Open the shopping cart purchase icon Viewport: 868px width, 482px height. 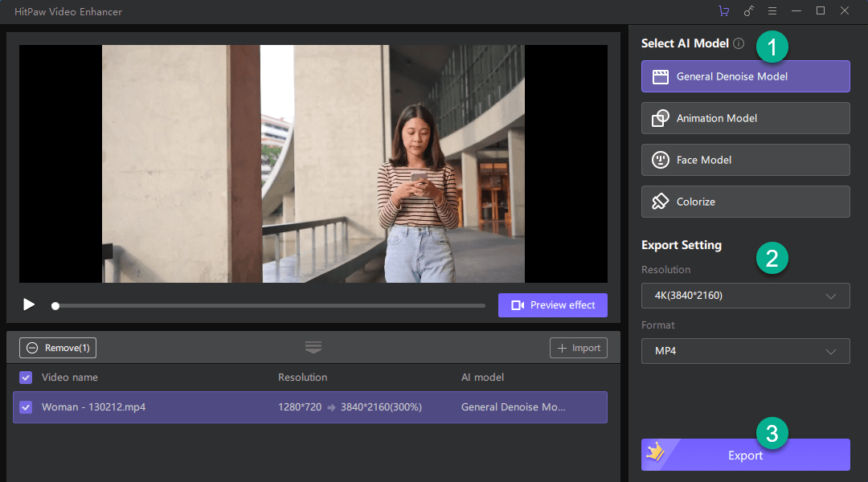(723, 11)
